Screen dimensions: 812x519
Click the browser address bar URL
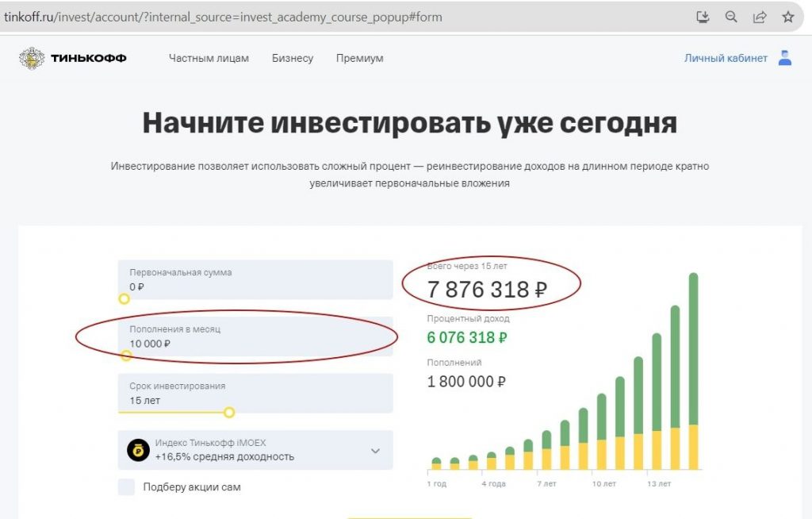coord(223,17)
